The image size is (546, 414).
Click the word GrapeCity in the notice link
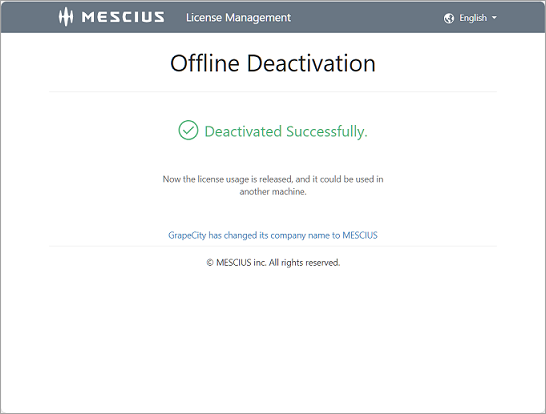[x=187, y=235]
